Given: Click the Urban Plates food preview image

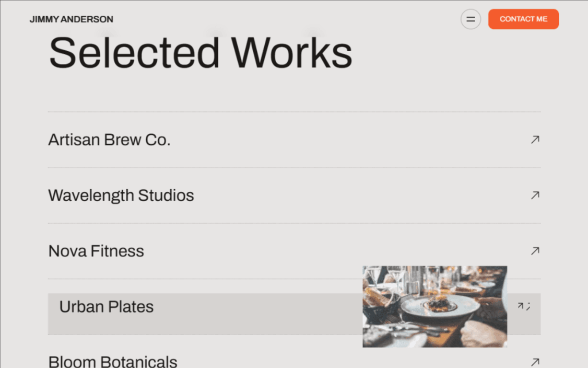Looking at the screenshot, I should 434,306.
